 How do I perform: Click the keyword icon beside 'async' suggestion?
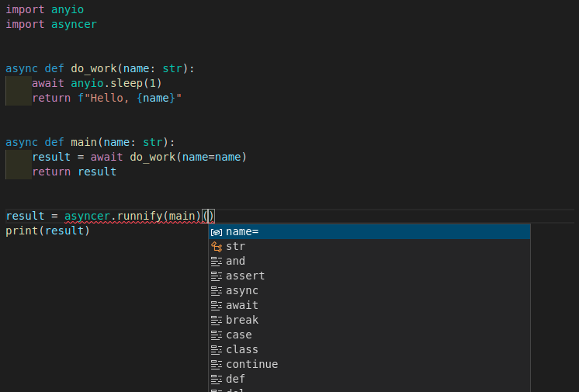tap(217, 291)
